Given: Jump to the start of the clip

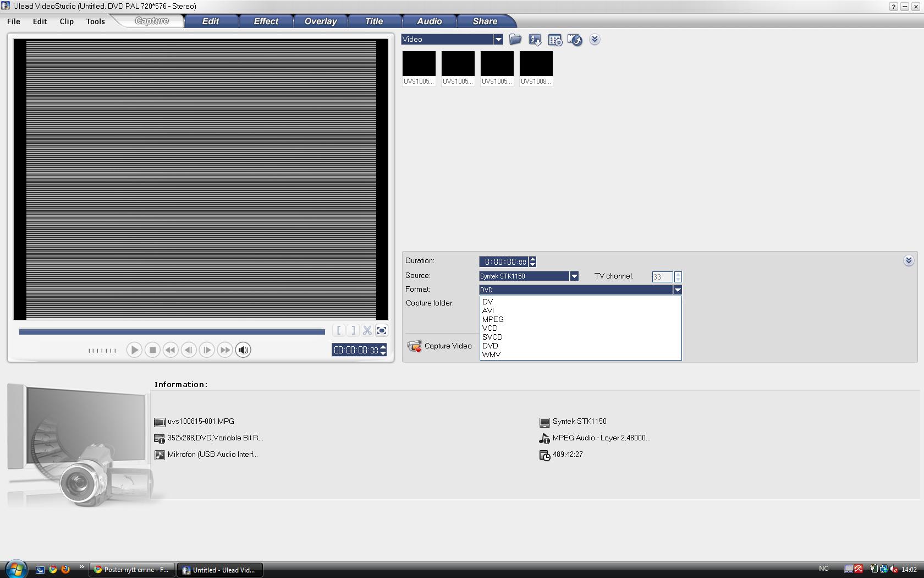Looking at the screenshot, I should pyautogui.click(x=170, y=350).
